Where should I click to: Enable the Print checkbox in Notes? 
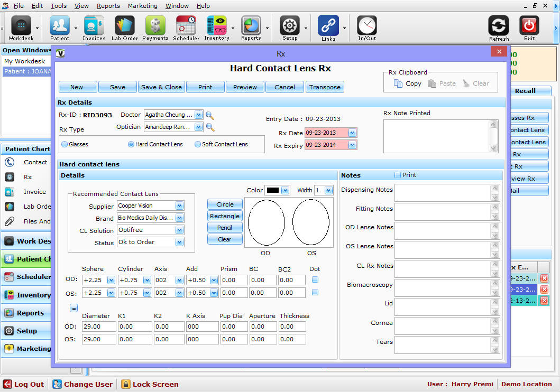[x=398, y=175]
